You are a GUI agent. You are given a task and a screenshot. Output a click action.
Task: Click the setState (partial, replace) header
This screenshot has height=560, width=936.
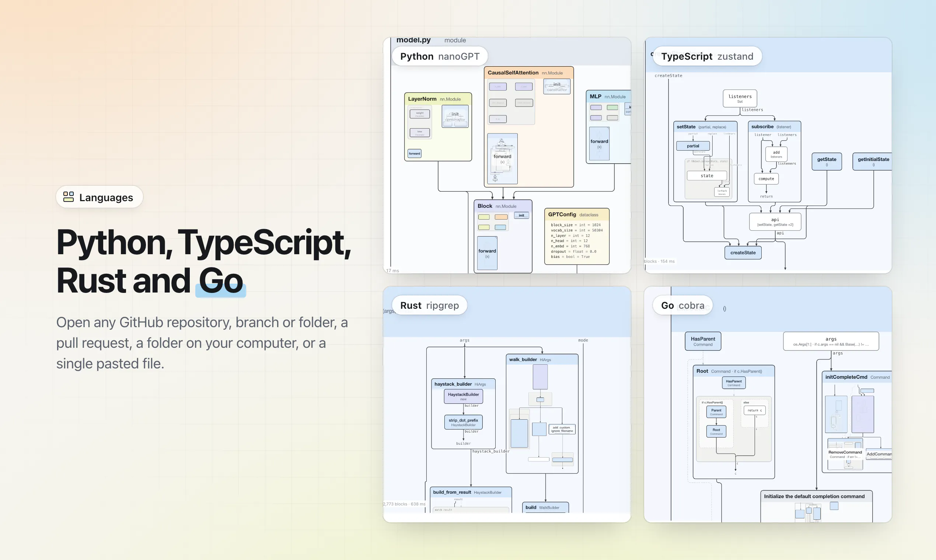coord(705,127)
